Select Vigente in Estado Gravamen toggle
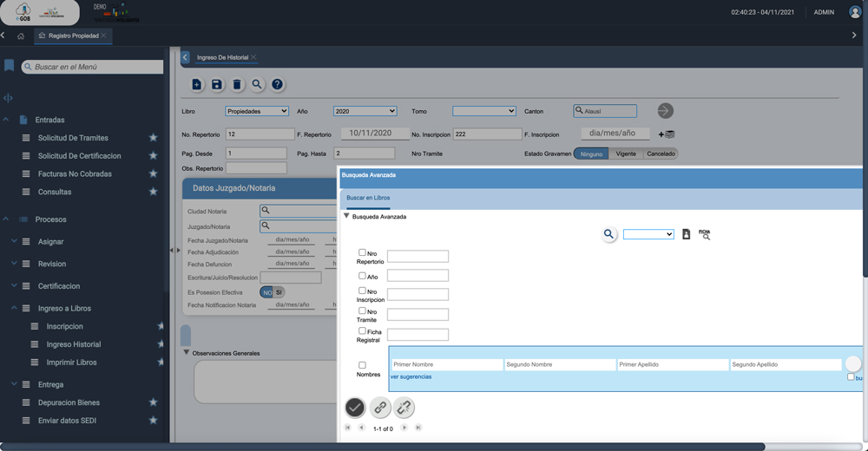Image resolution: width=868 pixels, height=451 pixels. pyautogui.click(x=625, y=154)
